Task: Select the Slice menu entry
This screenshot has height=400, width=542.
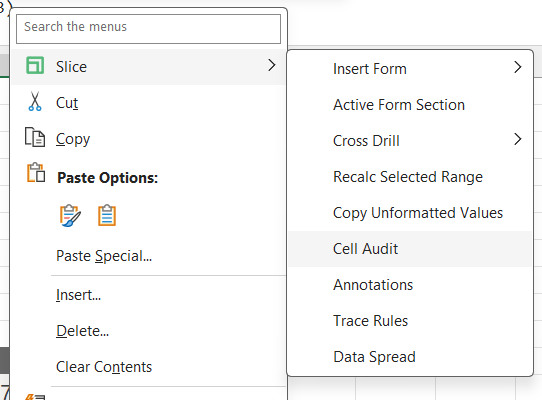Action: [148, 67]
